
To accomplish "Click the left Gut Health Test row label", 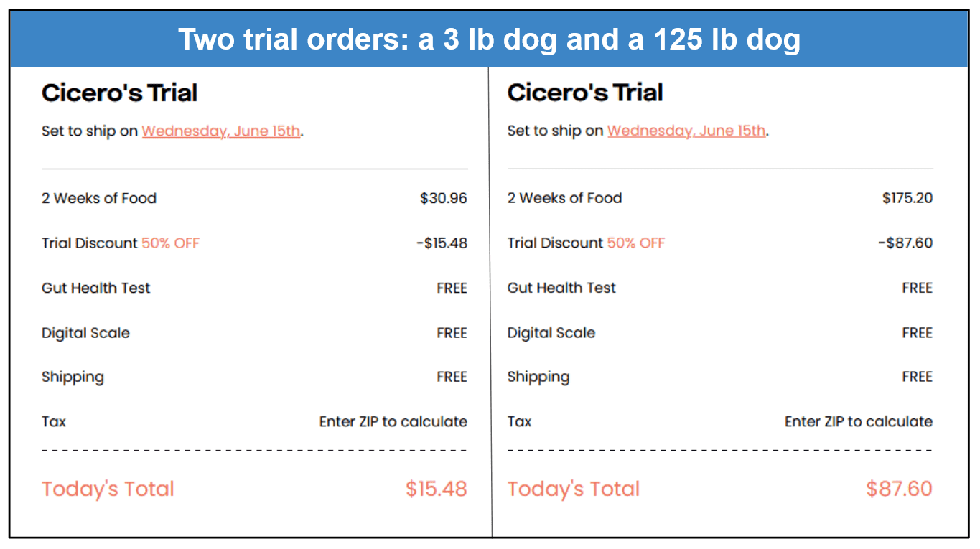I will coord(96,288).
